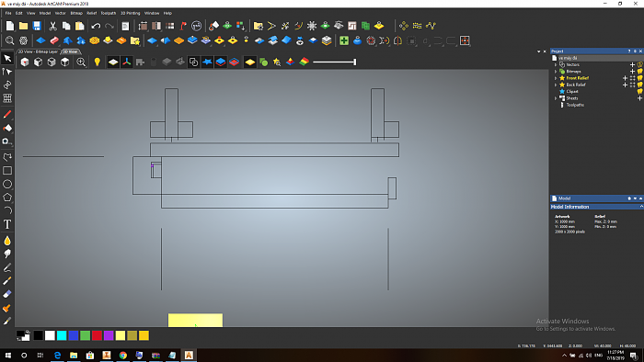Choose the Create Rectangle tool

[x=7, y=171]
